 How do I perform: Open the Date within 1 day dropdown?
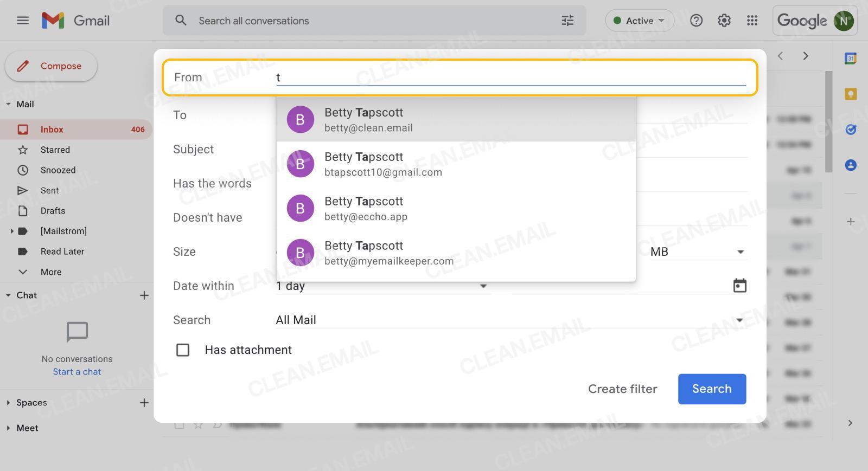[x=383, y=286]
